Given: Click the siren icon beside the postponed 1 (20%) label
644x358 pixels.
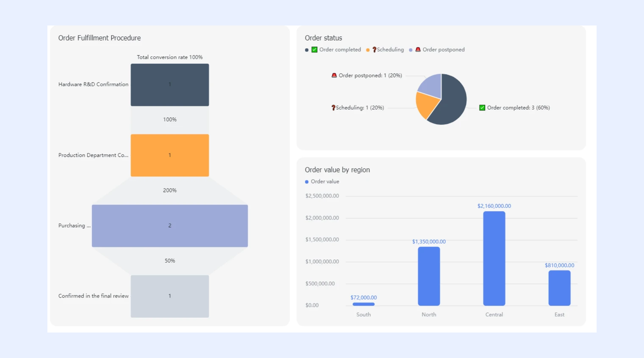Looking at the screenshot, I should pos(334,75).
